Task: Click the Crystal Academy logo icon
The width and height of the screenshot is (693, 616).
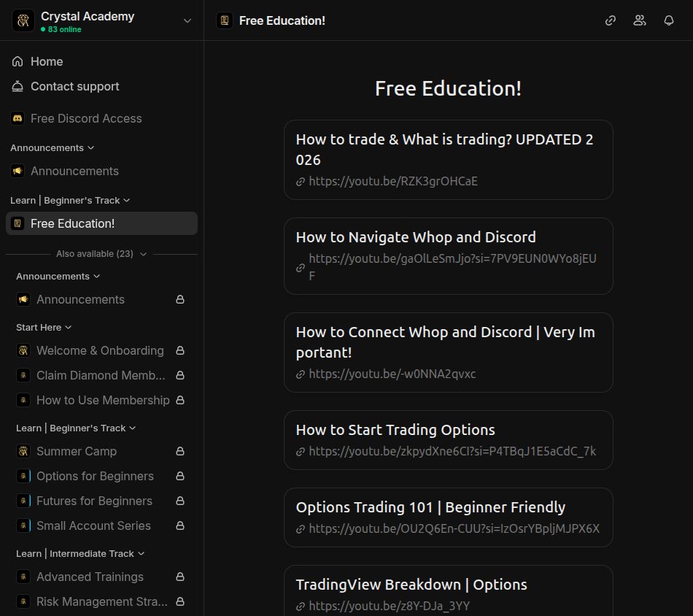Action: [x=23, y=20]
